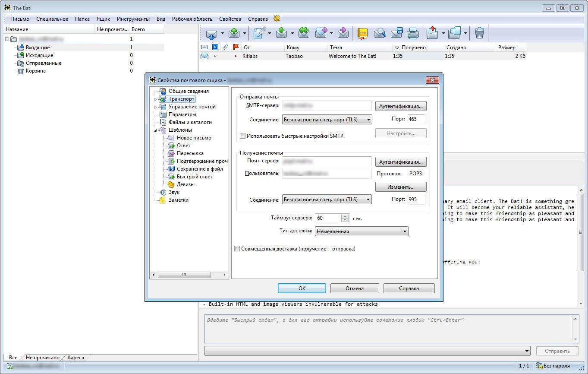Select Звук in properties tree
Image resolution: width=588 pixels, height=374 pixels.
[174, 192]
